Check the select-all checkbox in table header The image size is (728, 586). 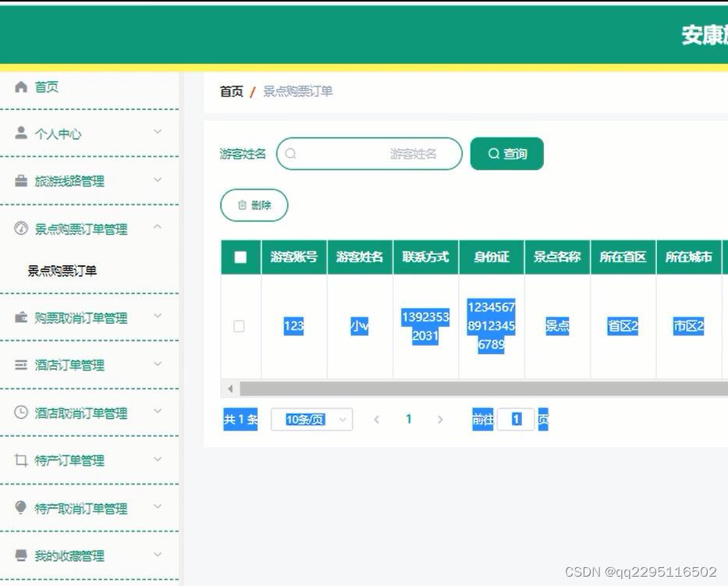click(240, 257)
